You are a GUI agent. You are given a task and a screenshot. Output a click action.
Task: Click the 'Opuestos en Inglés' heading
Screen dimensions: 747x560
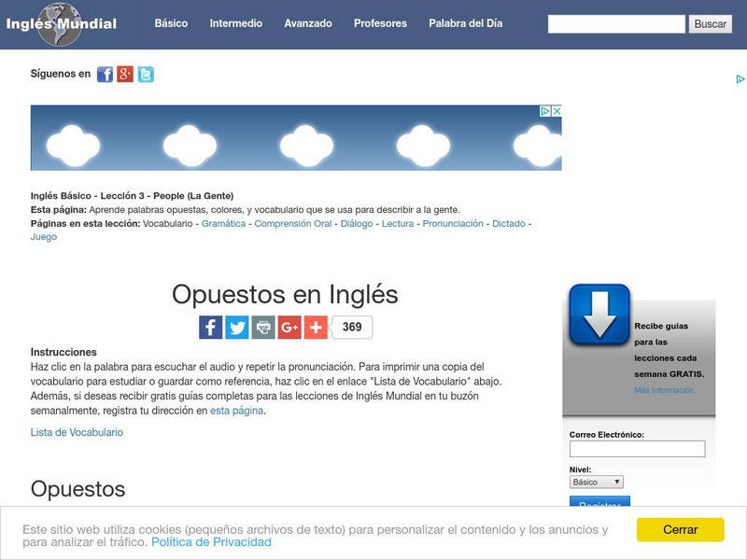285,294
